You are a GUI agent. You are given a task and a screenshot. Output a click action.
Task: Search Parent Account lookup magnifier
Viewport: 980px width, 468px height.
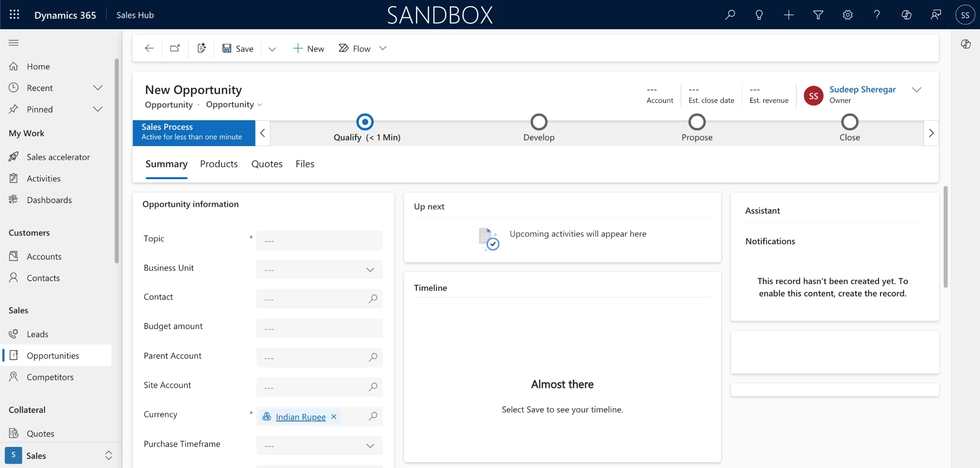pyautogui.click(x=373, y=358)
